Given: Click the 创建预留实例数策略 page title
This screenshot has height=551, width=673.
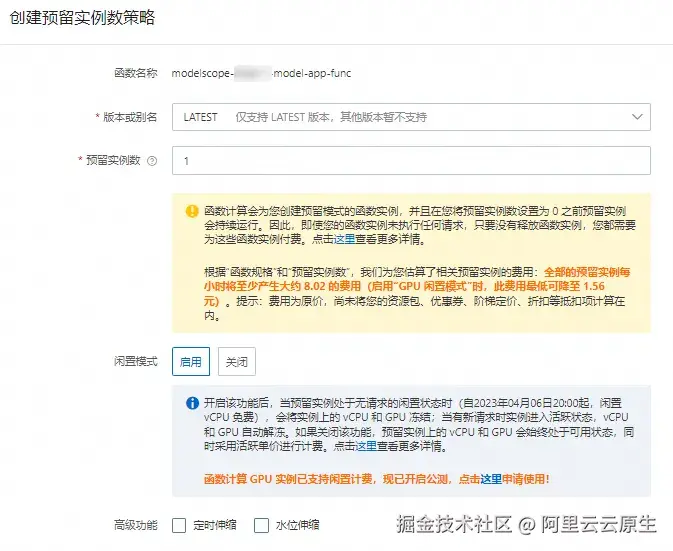Looking at the screenshot, I should point(82,18).
